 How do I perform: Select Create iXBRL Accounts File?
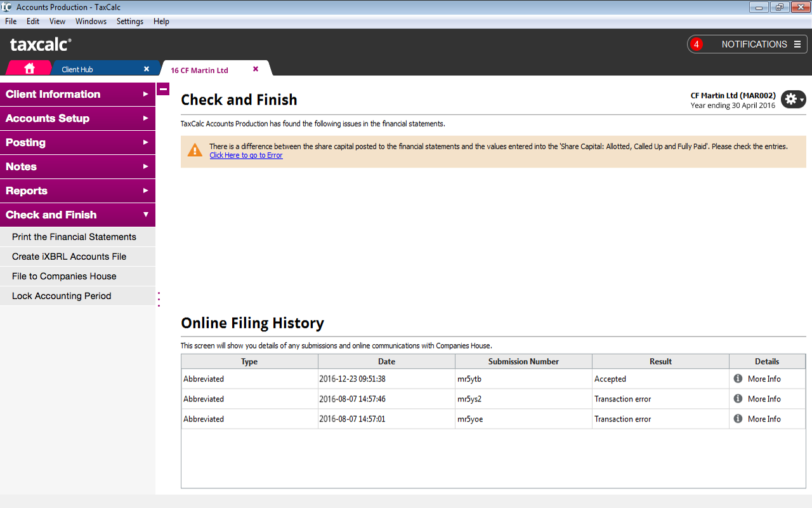point(77,257)
